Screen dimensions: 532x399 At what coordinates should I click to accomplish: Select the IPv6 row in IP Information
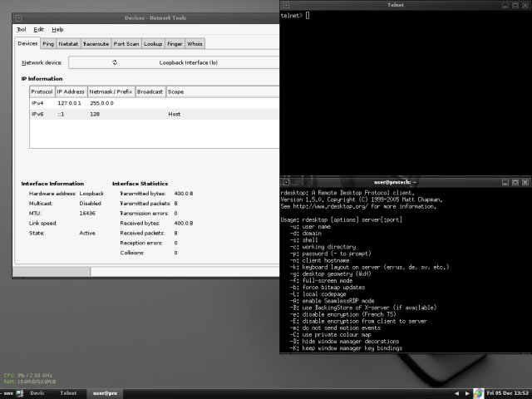point(150,114)
